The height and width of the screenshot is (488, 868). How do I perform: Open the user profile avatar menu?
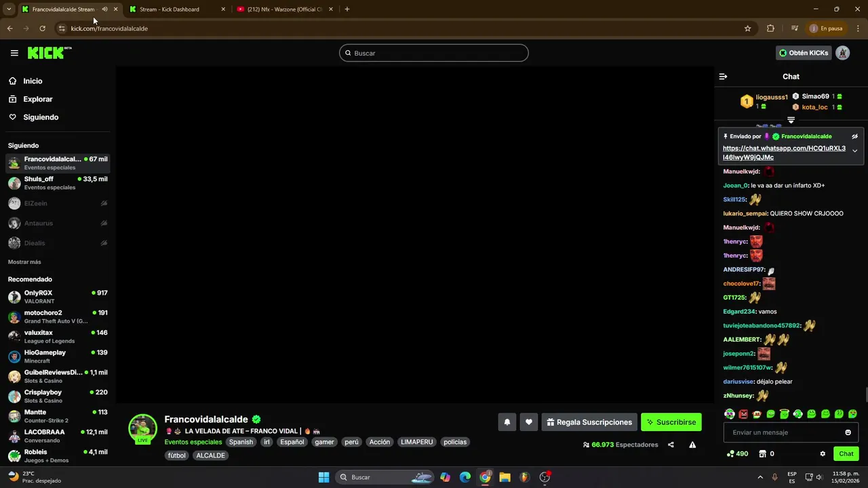pos(842,53)
